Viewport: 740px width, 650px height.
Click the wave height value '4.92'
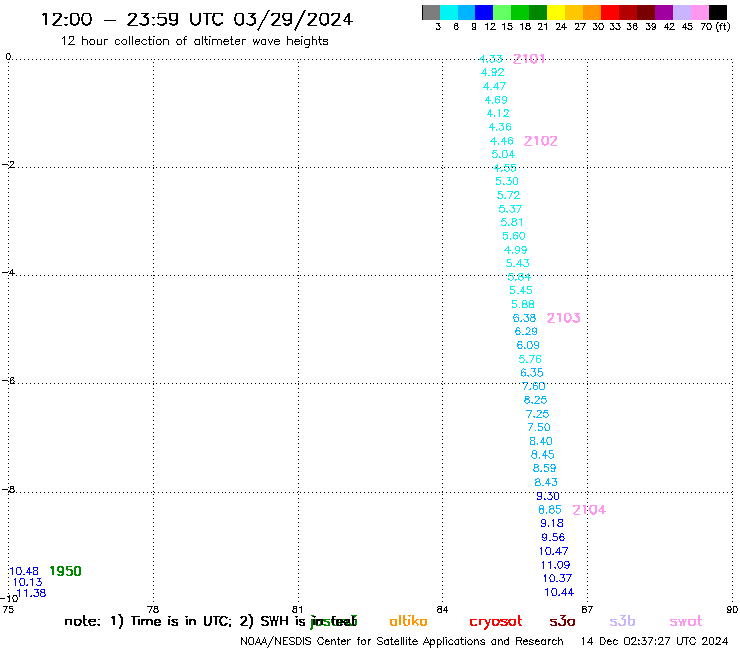(x=493, y=72)
